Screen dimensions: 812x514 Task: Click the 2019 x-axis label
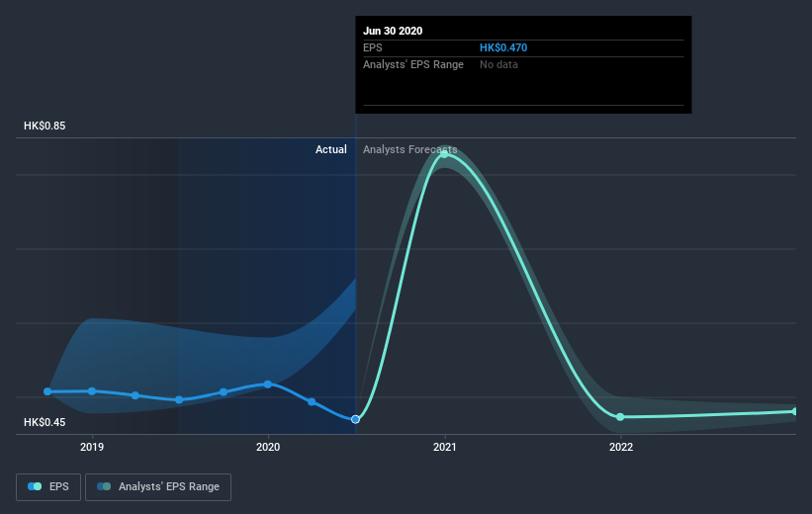[92, 447]
